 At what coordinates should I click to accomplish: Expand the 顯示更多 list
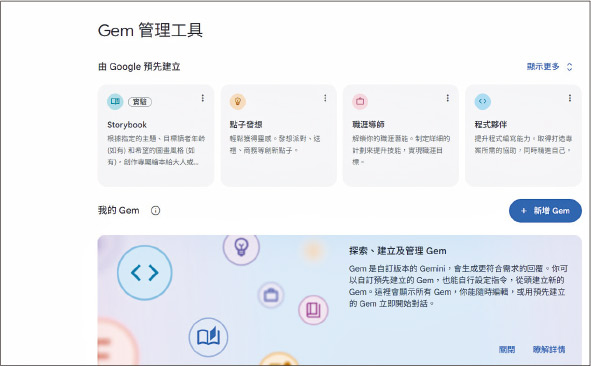point(550,67)
